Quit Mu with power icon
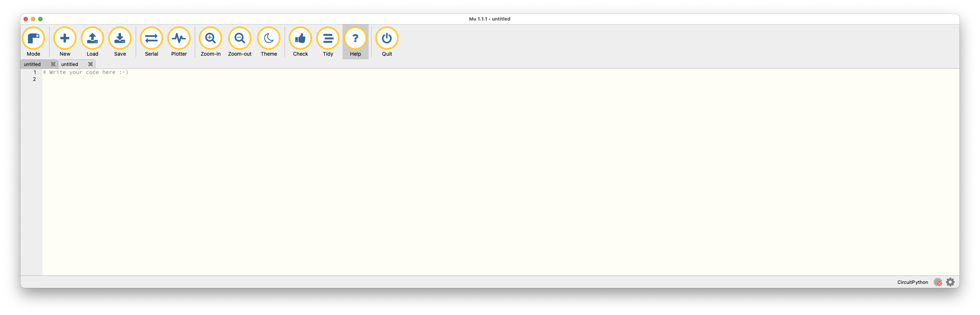Viewport: 980px width, 315px height. click(x=387, y=42)
